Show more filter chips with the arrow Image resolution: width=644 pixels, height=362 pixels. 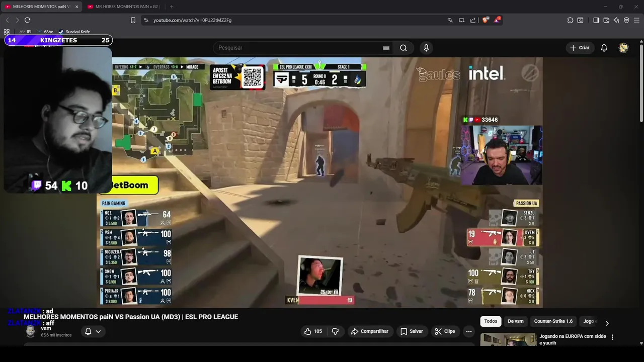point(607,323)
